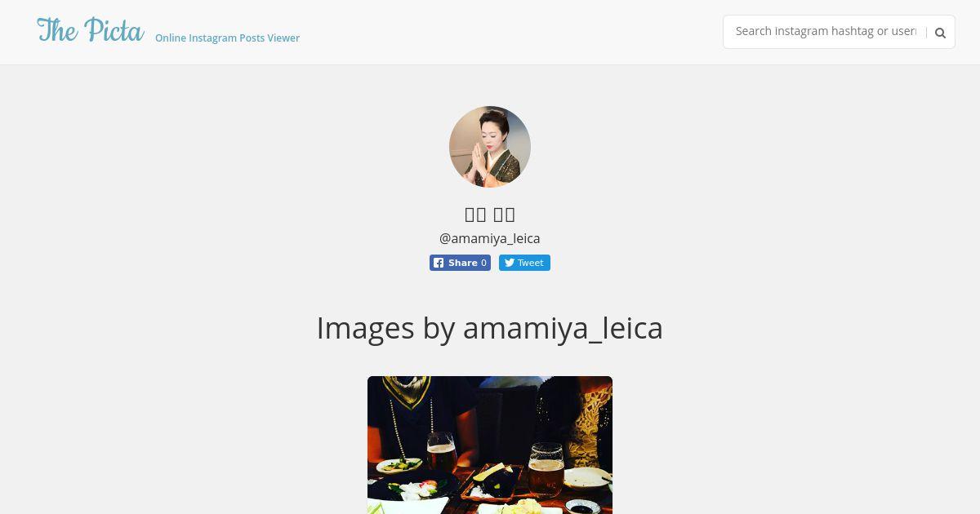This screenshot has width=980, height=514.
Task: Click the Tweet button label
Action: (x=531, y=263)
